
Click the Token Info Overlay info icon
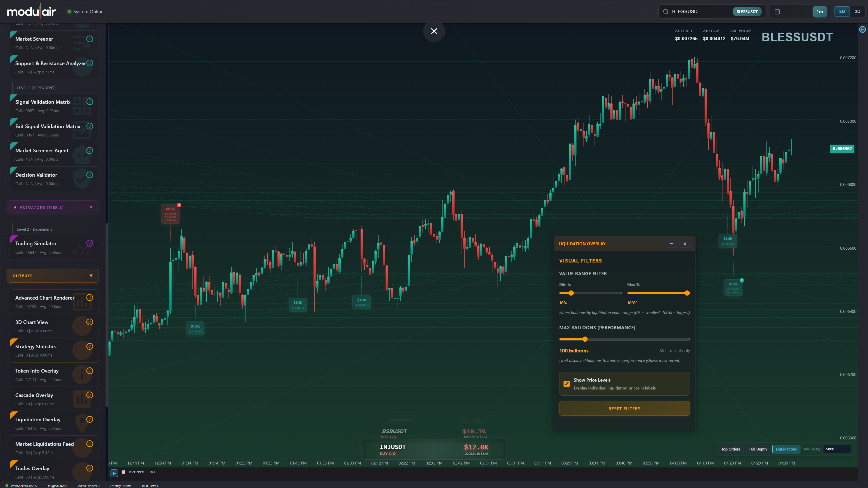pos(82,375)
